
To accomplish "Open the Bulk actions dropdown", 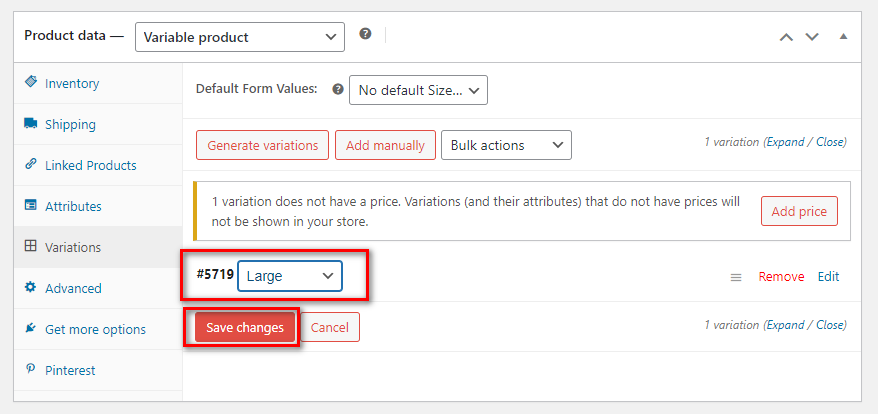I will click(506, 145).
